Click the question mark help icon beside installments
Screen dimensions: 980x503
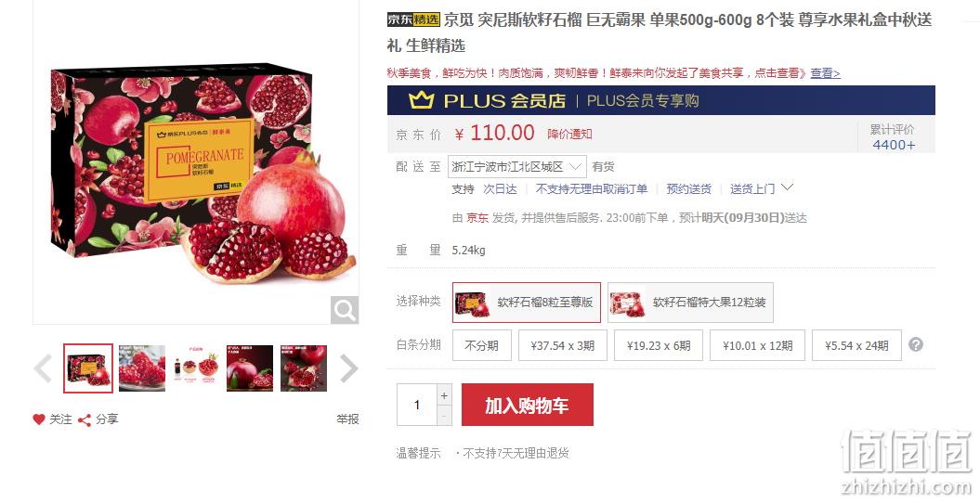(x=916, y=344)
